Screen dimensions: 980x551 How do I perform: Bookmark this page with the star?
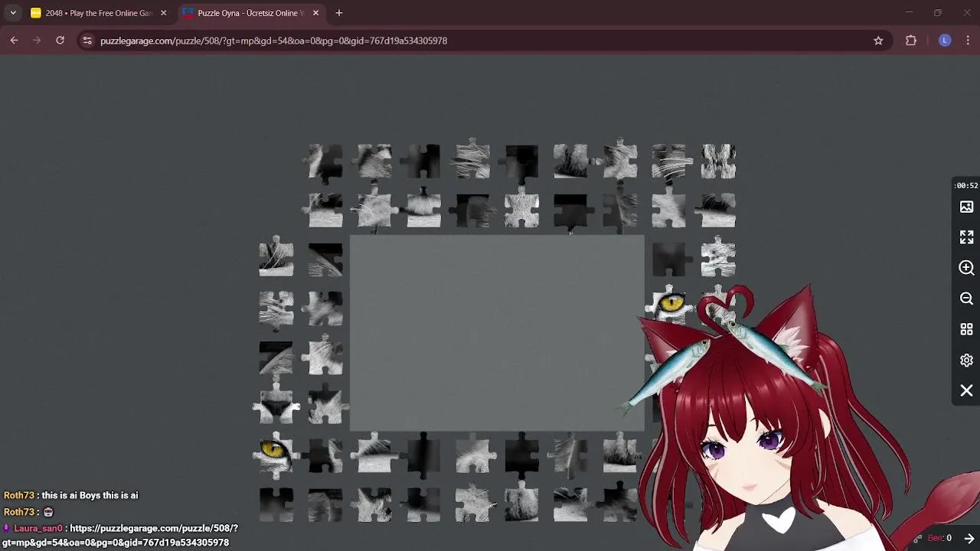click(x=878, y=41)
